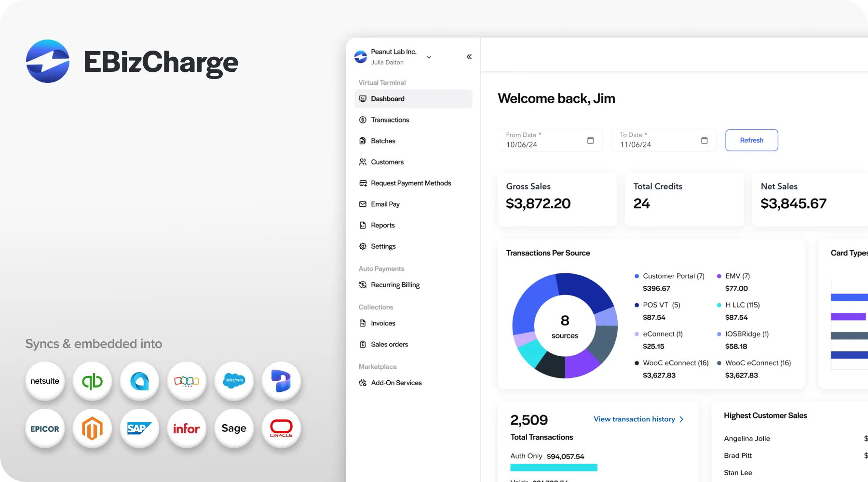Click the Settings gear icon
The image size is (868, 482).
[x=363, y=246]
